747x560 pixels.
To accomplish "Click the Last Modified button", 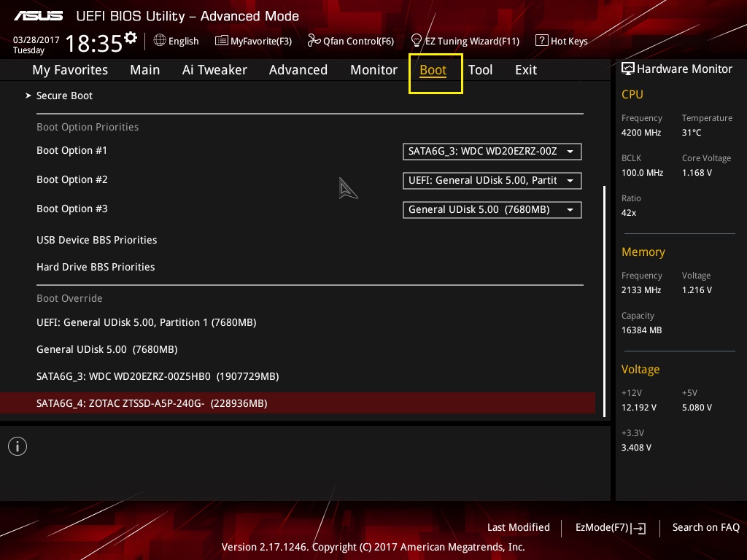I will coord(519,528).
